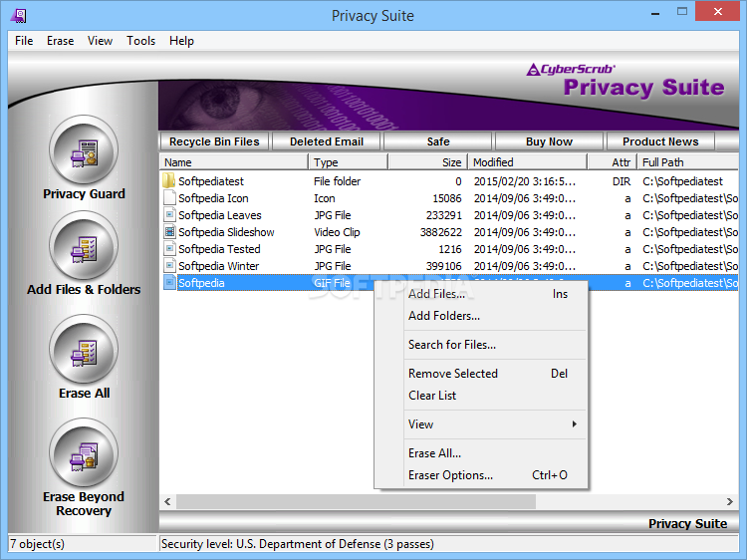Click the Safe button
The height and width of the screenshot is (560, 747).
click(x=438, y=141)
